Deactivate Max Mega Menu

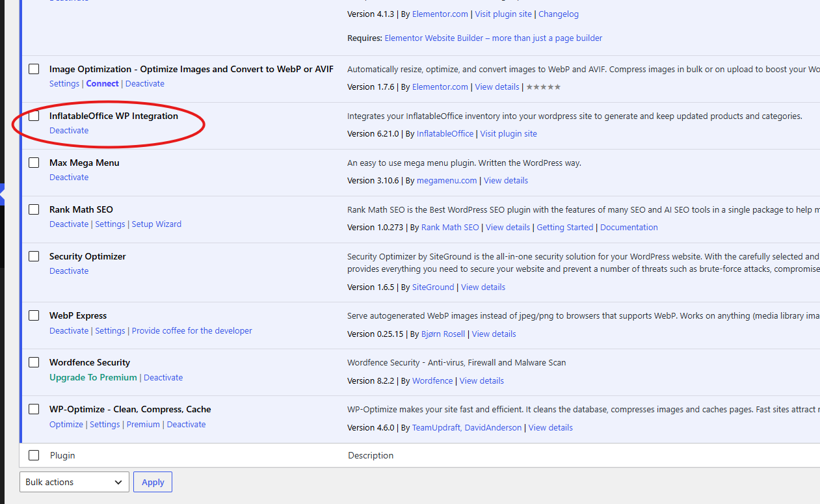(69, 177)
